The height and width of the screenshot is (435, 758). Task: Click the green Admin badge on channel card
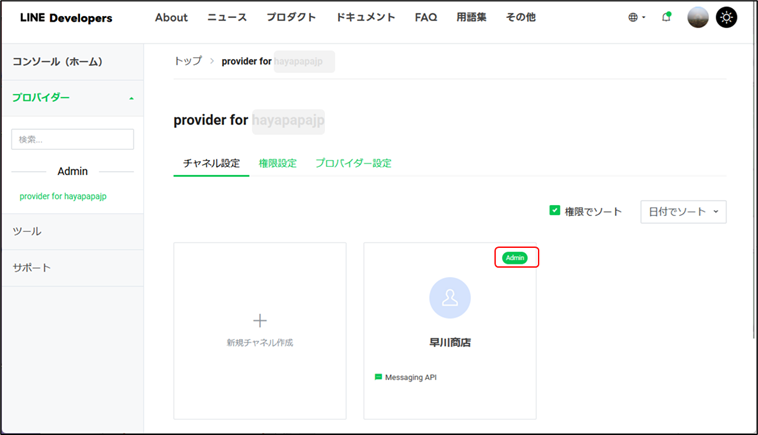[515, 258]
